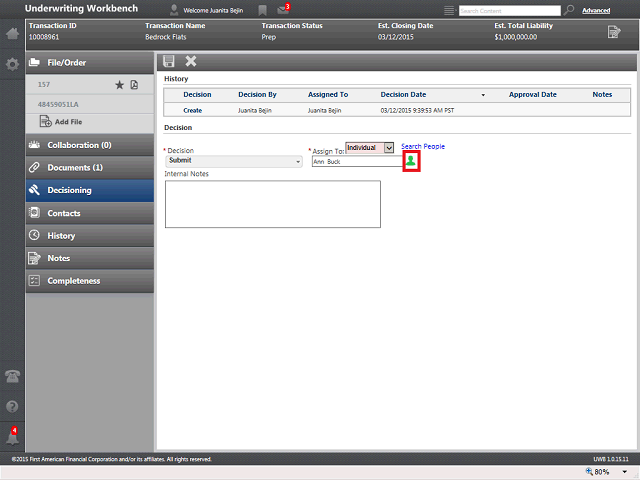This screenshot has height=480, width=640.
Task: Click the green person search icon
Action: coord(411,161)
